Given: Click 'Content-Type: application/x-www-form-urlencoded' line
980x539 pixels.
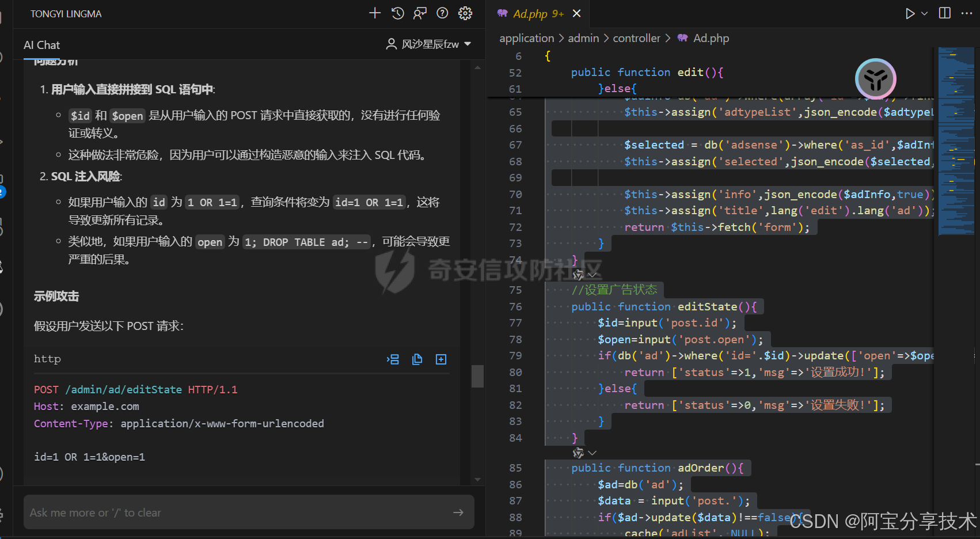Looking at the screenshot, I should (x=178, y=424).
